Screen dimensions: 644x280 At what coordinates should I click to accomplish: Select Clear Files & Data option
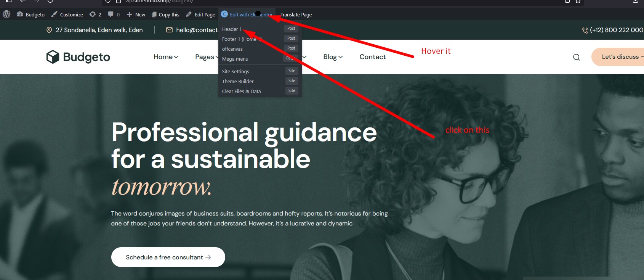[x=241, y=91]
